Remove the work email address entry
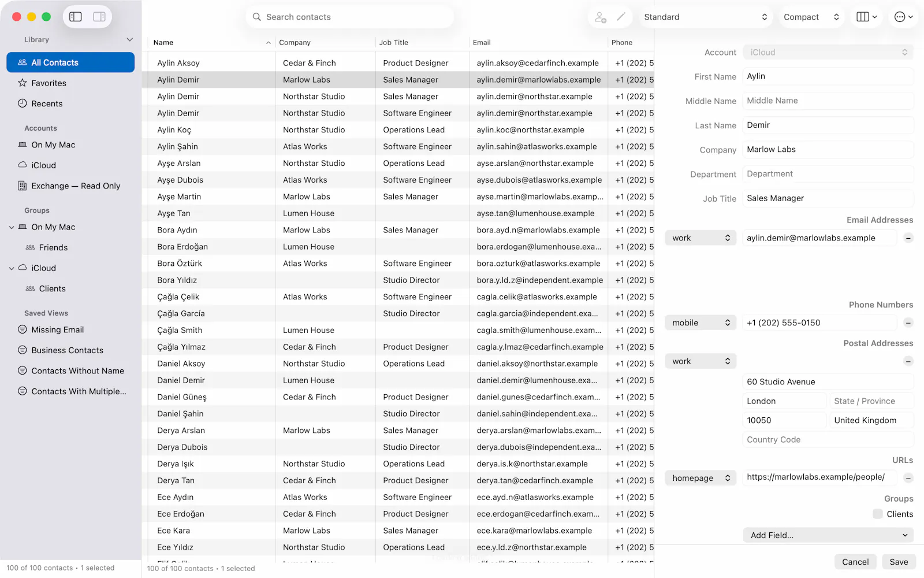924x578 pixels. coord(908,238)
